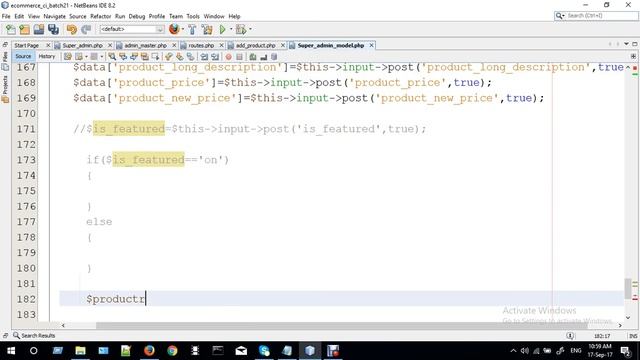Close the routes.php tab

pyautogui.click(x=221, y=45)
